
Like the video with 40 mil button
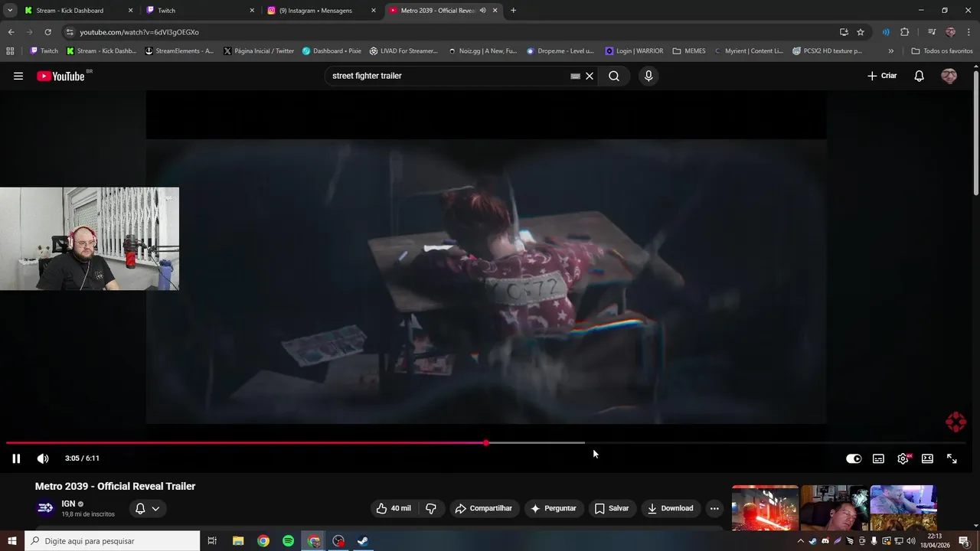[x=394, y=508]
